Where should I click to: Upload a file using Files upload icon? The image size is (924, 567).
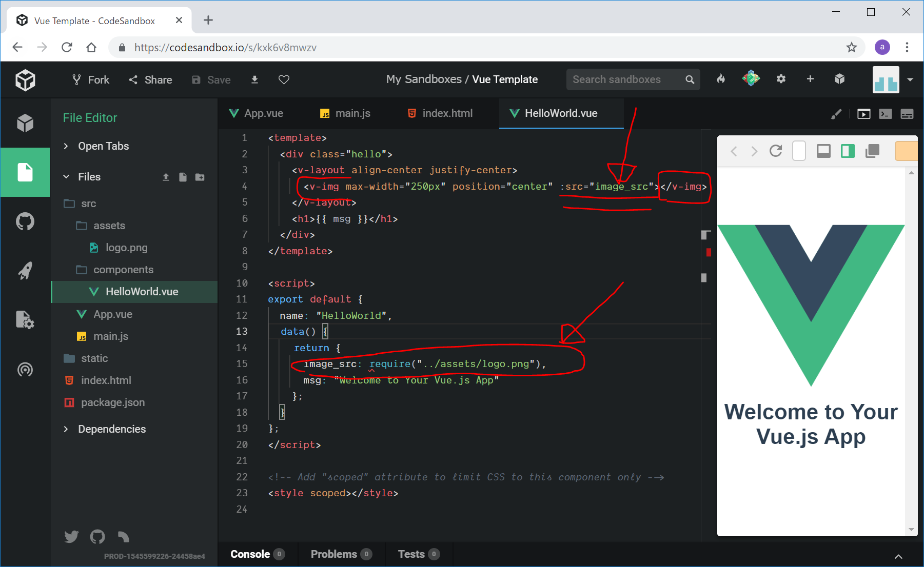tap(166, 177)
